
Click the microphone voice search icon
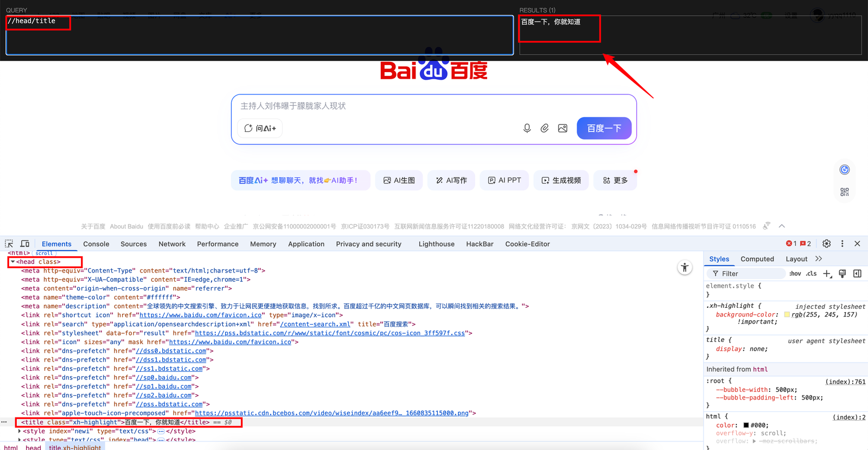click(527, 128)
